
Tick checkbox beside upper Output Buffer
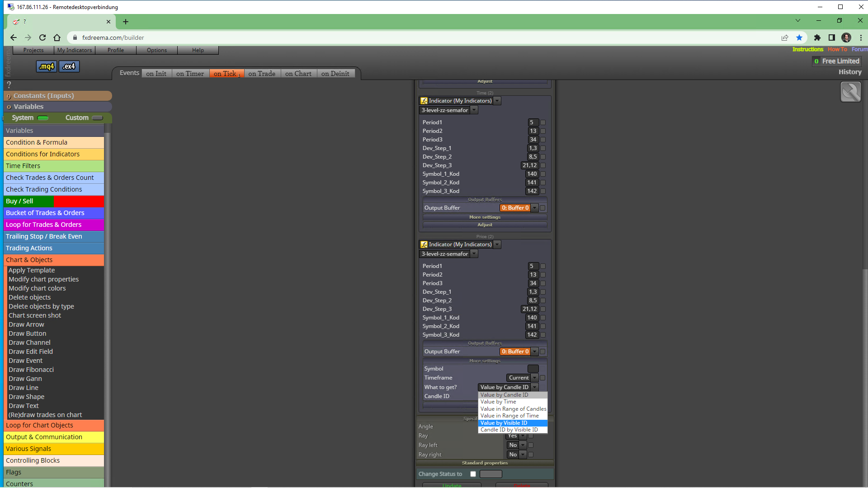(x=542, y=208)
